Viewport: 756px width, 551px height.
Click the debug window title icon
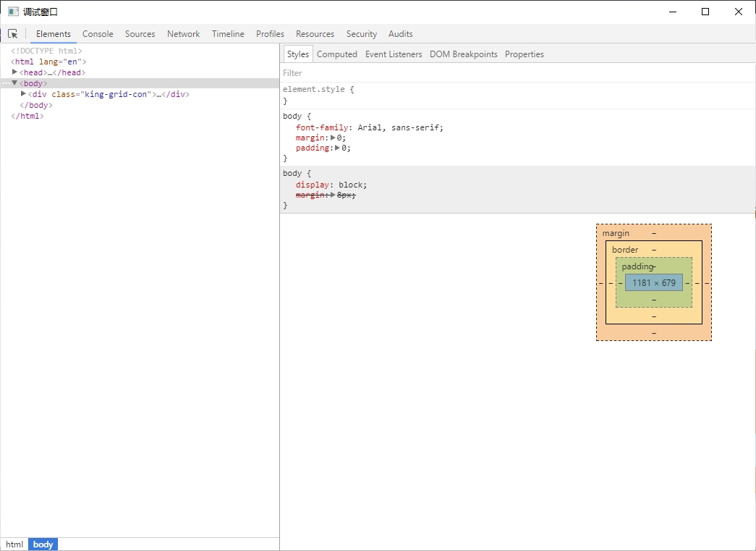point(13,12)
